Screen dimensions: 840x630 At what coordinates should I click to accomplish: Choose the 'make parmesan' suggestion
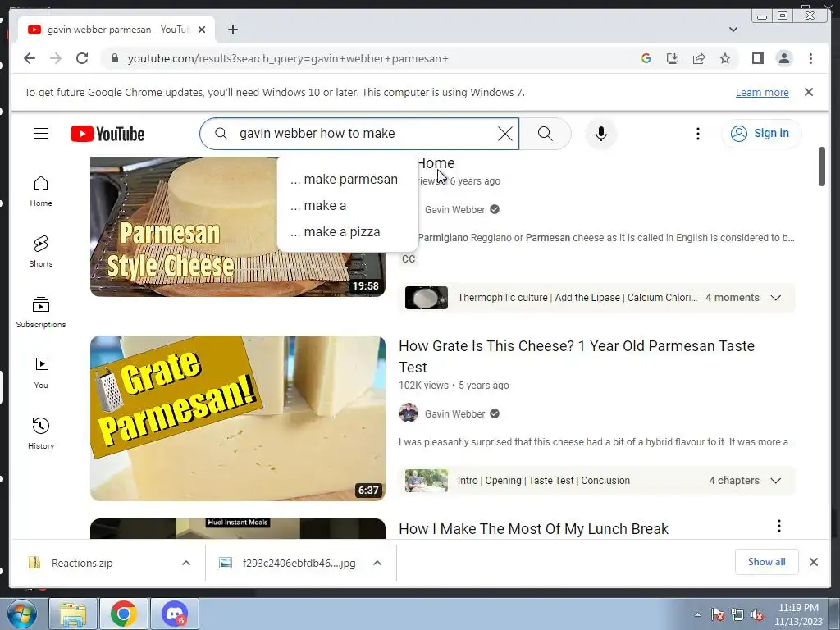tap(347, 179)
